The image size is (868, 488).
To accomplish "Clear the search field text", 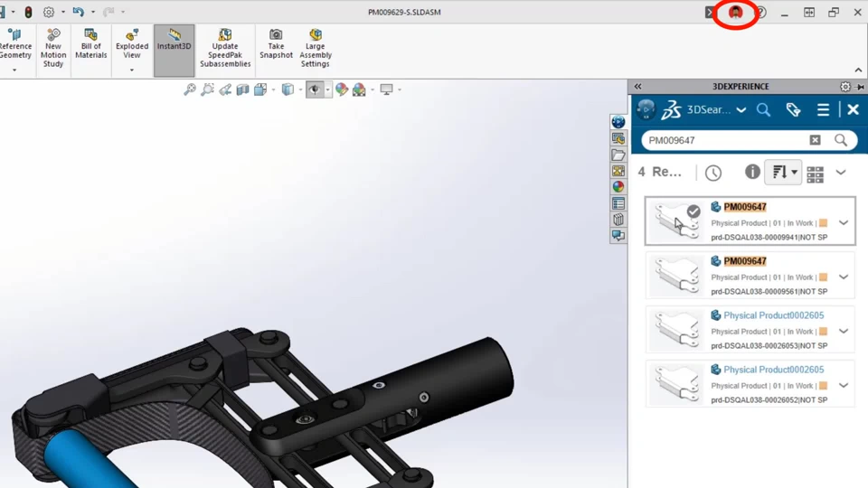I will point(815,140).
